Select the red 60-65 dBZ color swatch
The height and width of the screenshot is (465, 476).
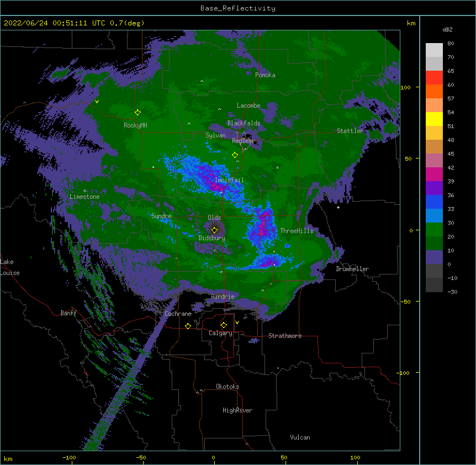434,78
